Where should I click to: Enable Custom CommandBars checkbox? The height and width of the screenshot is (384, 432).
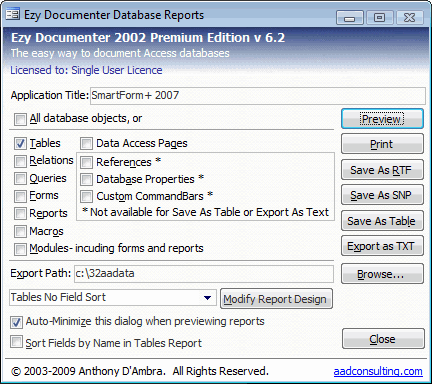click(86, 196)
